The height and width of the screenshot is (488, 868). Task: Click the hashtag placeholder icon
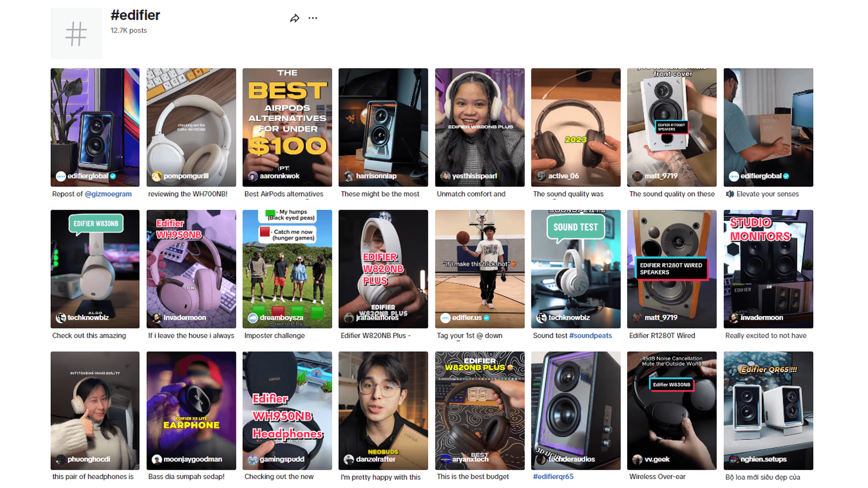pyautogui.click(x=76, y=33)
